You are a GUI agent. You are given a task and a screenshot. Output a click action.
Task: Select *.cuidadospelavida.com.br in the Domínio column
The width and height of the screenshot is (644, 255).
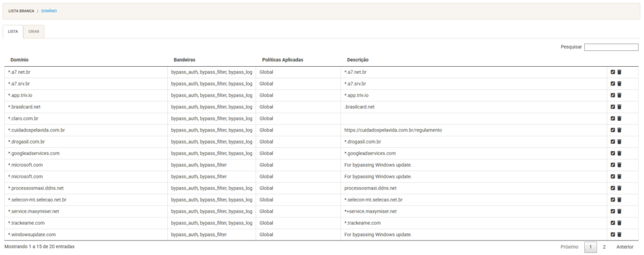(x=36, y=130)
